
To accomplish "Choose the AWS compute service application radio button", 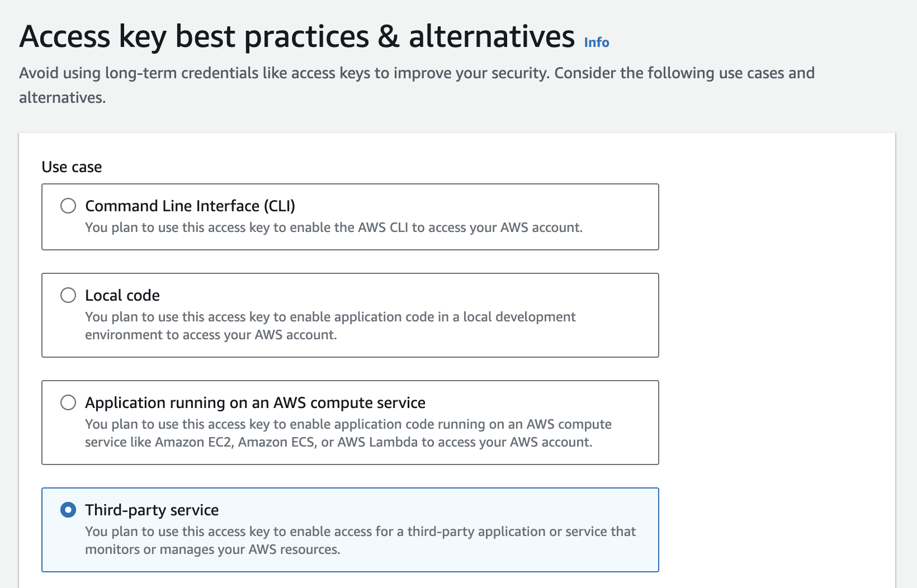I will pos(68,402).
